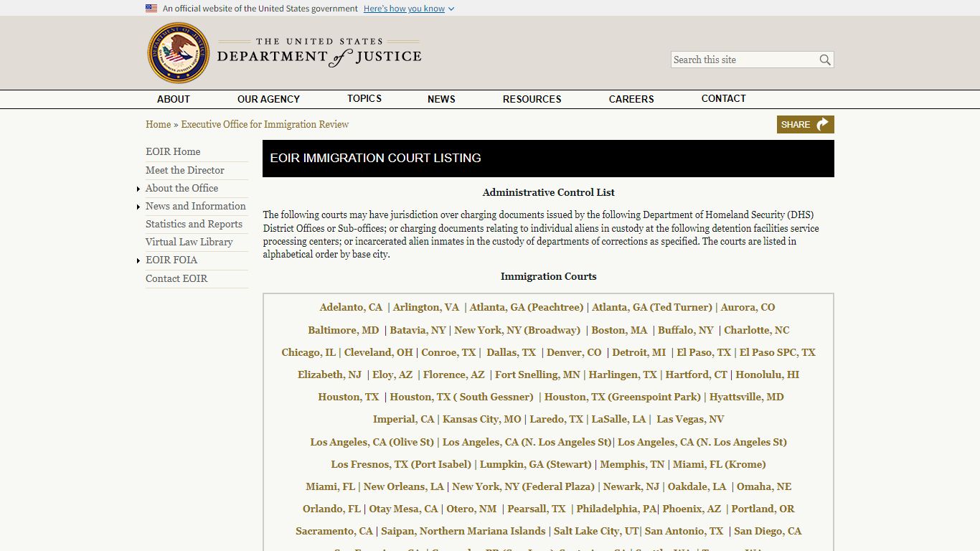Open Houston, TX ( South Gessner) court
Viewport: 980px width, 551px height.
[461, 397]
